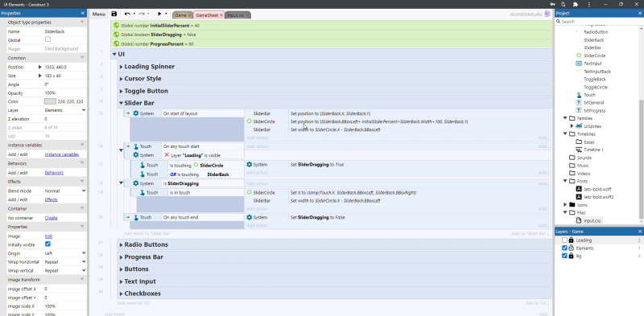Switch to the GameSheet tab
Viewport: 644px width, 316px height.
207,15
